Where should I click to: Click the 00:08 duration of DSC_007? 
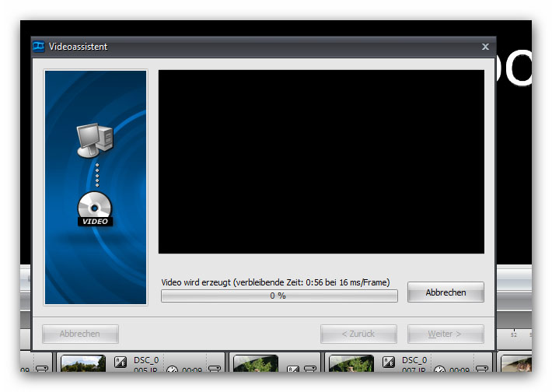[459, 371]
